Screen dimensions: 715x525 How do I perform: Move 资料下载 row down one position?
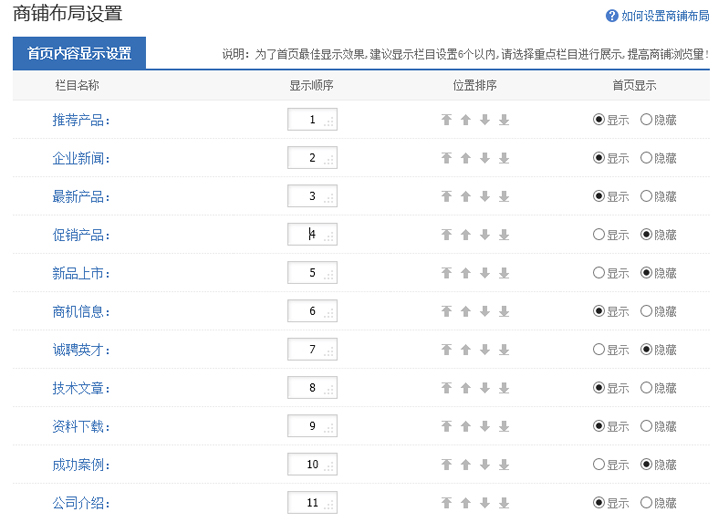485,426
